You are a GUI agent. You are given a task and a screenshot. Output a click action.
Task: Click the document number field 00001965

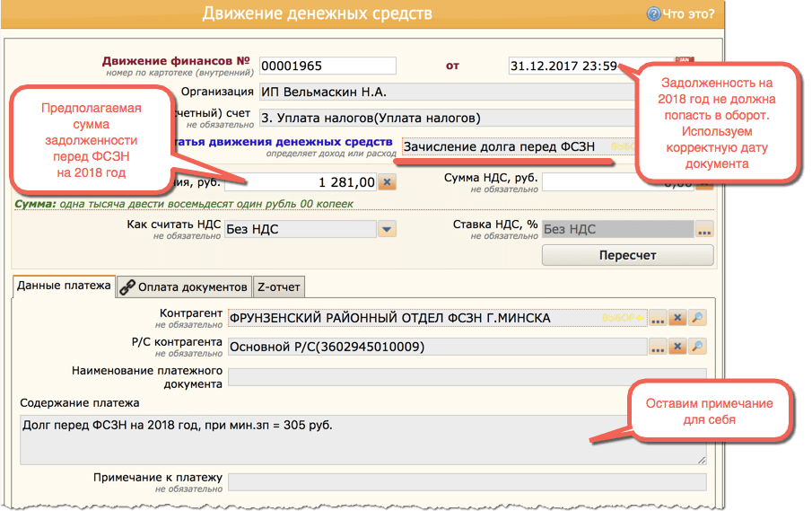(327, 66)
